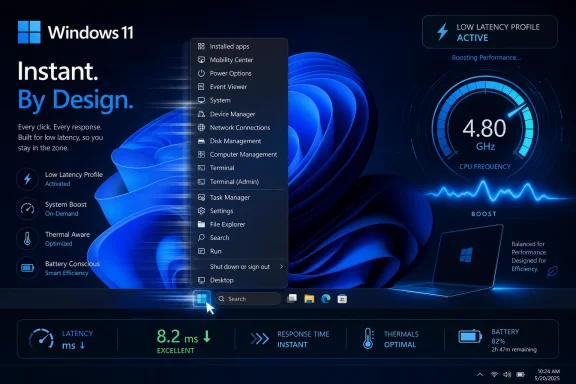Open File Explorer menu entry

(239, 224)
